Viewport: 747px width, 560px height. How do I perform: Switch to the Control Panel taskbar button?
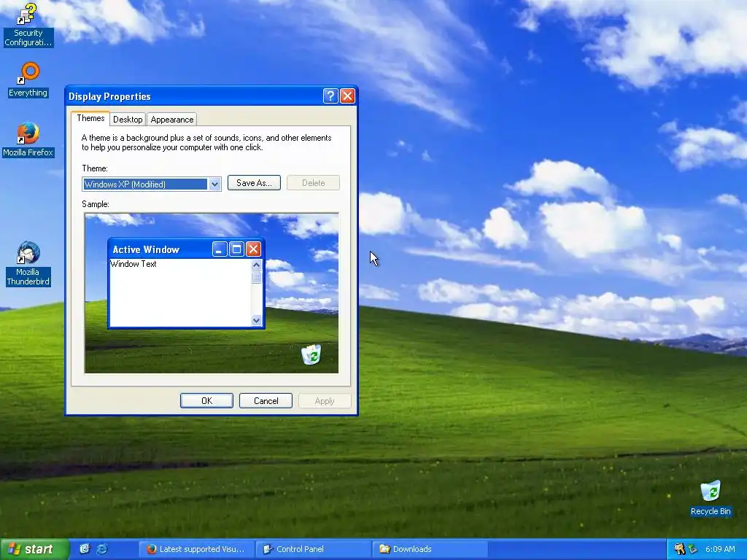point(314,549)
